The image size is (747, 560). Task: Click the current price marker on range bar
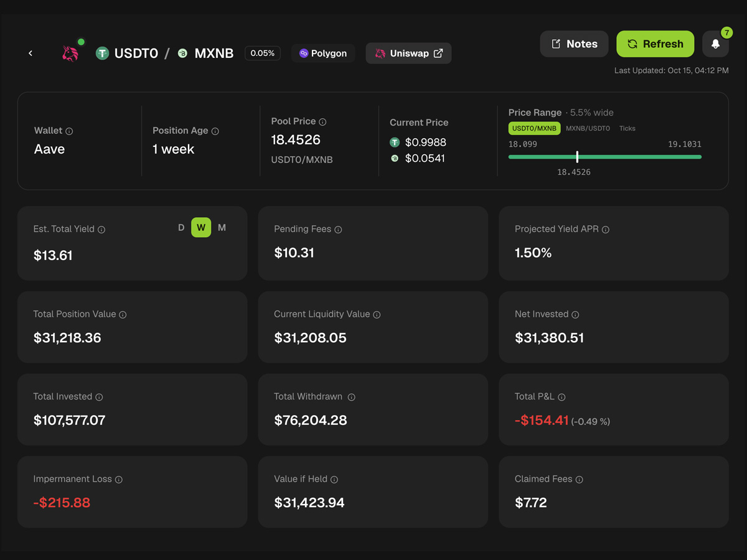(x=577, y=157)
